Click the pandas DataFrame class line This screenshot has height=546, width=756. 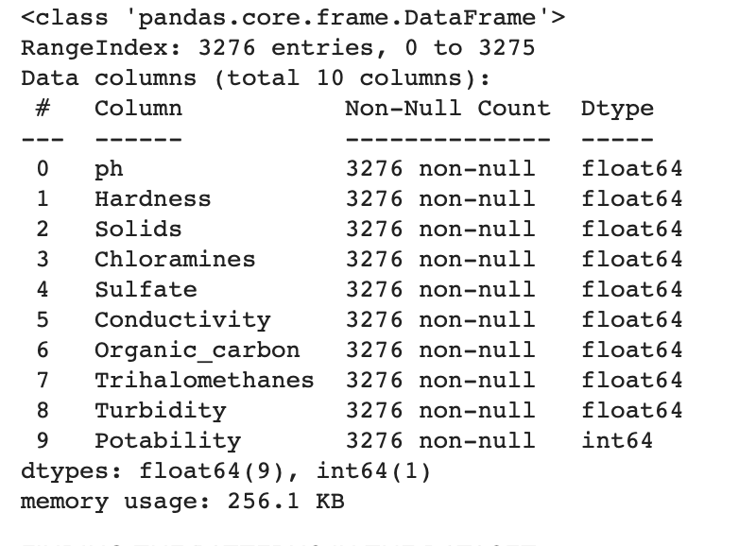293,17
